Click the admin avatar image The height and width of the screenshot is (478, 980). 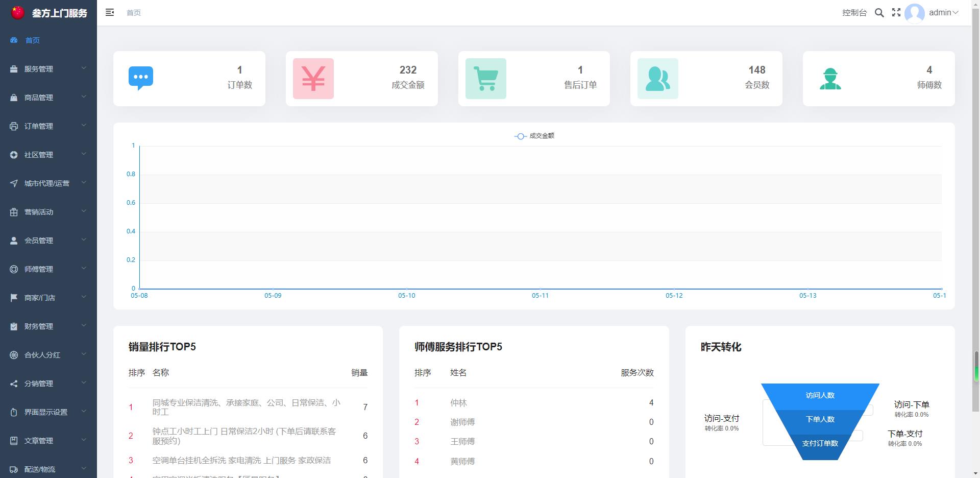click(x=915, y=13)
